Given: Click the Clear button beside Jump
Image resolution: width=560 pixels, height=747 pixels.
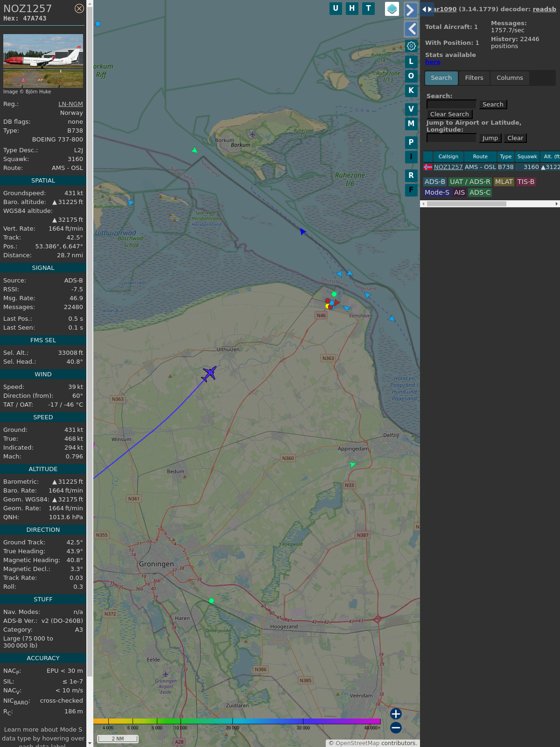Looking at the screenshot, I should [515, 138].
